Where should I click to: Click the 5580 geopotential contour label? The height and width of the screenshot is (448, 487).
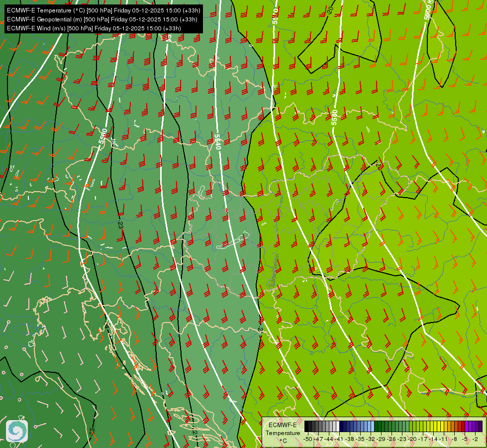[x=334, y=117]
